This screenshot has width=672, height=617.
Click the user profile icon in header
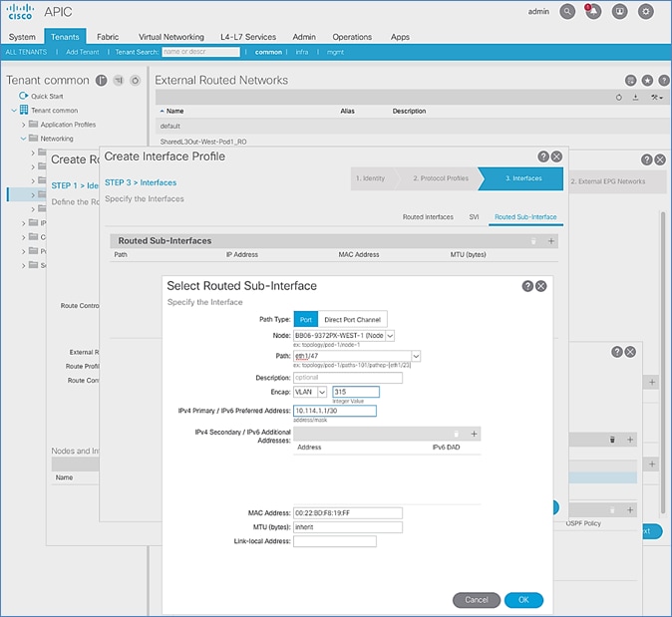click(x=620, y=12)
